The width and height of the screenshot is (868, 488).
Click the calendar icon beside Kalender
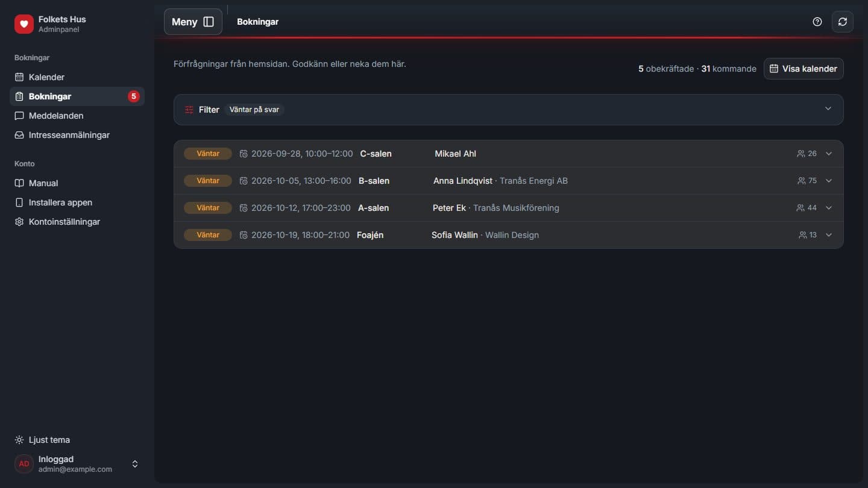click(x=19, y=77)
